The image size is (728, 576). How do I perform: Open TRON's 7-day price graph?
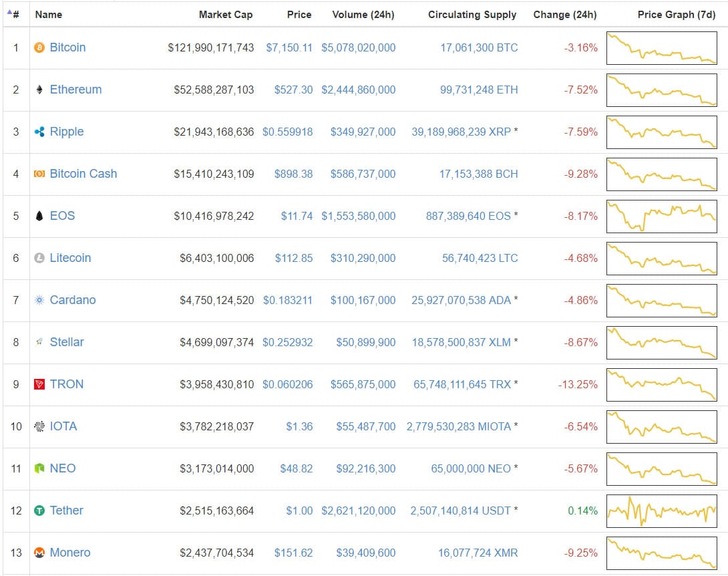[662, 385]
